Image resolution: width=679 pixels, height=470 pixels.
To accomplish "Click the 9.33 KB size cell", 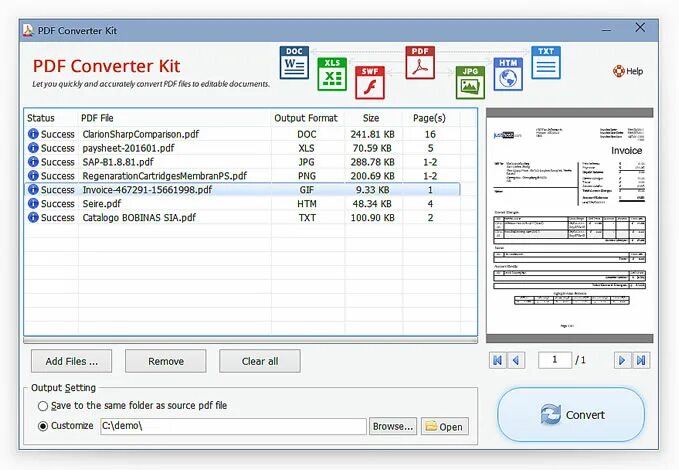I will point(372,190).
